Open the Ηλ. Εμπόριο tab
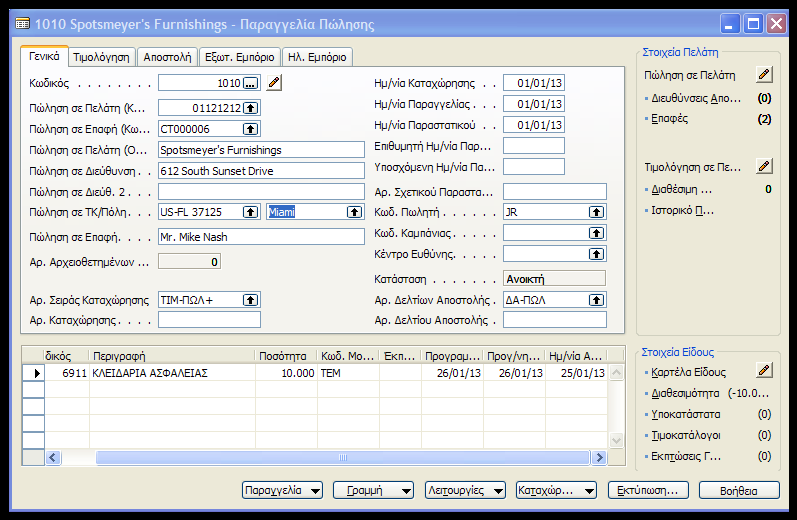 (x=317, y=57)
